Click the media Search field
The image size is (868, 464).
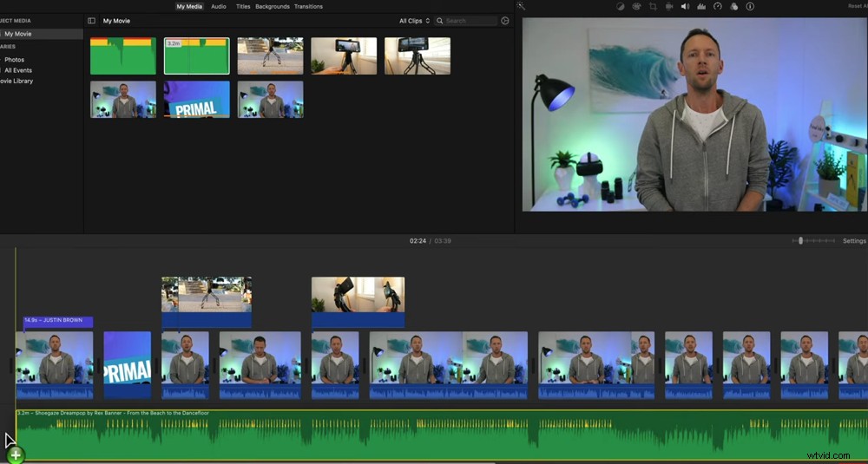[x=465, y=21]
